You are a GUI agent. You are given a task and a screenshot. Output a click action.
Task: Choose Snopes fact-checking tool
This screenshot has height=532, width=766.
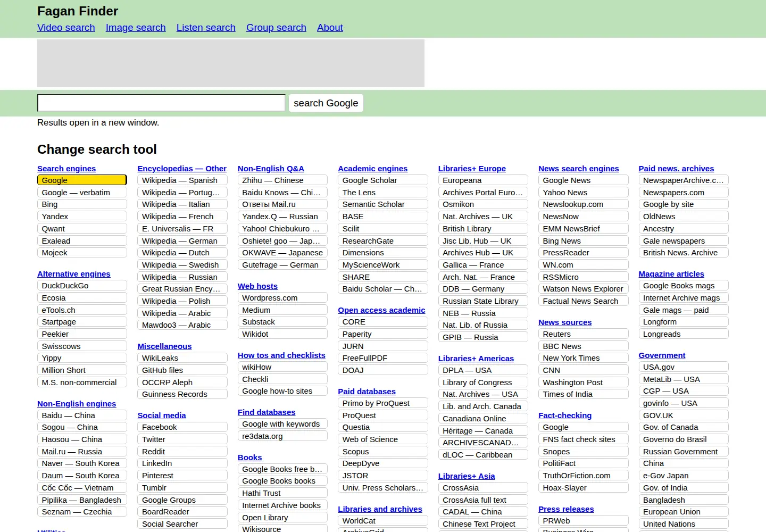pyautogui.click(x=584, y=452)
